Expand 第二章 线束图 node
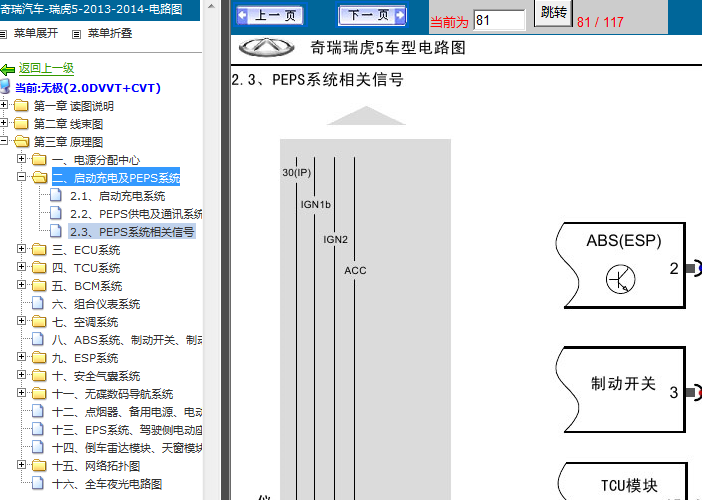Viewport: 702px width, 500px height. coord(4,123)
